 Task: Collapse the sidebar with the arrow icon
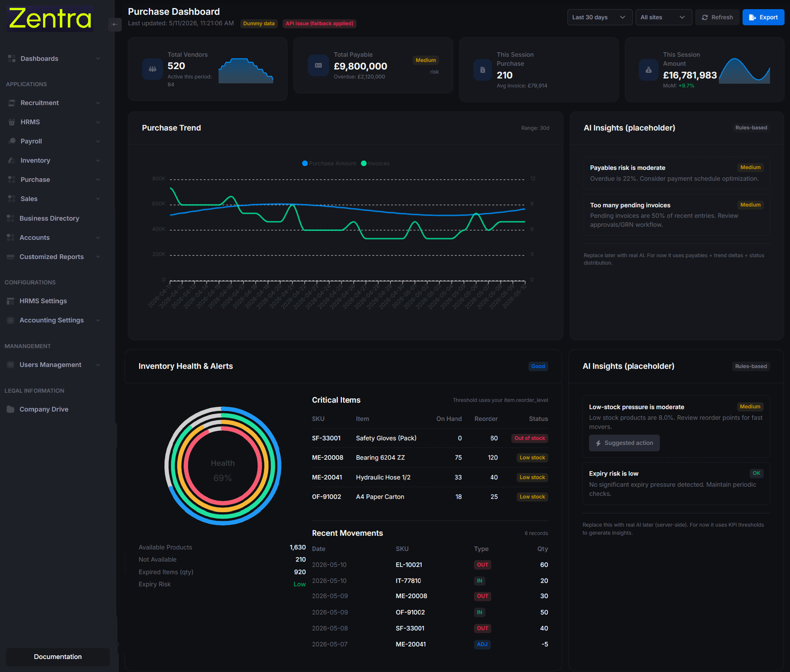point(115,24)
